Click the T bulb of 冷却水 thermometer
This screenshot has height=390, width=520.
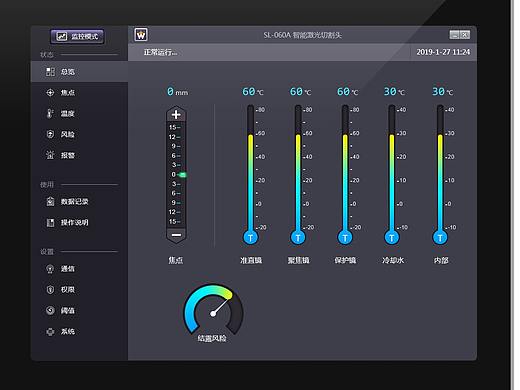pos(392,238)
